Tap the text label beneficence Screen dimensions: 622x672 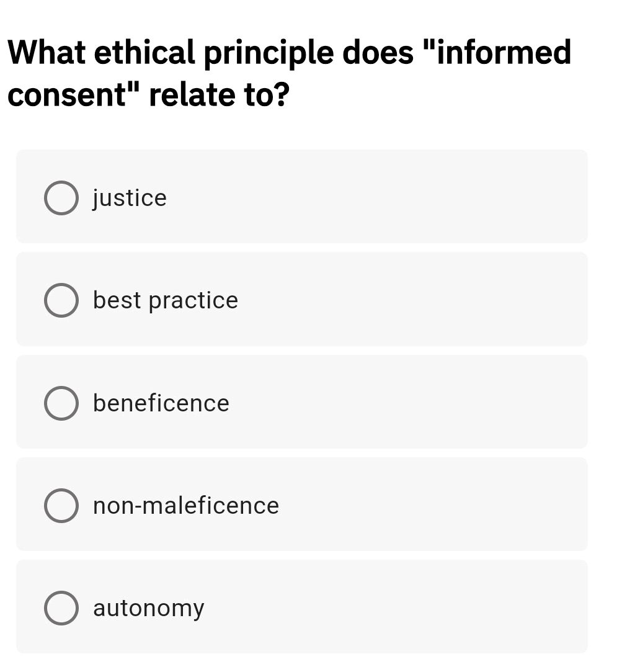(161, 403)
